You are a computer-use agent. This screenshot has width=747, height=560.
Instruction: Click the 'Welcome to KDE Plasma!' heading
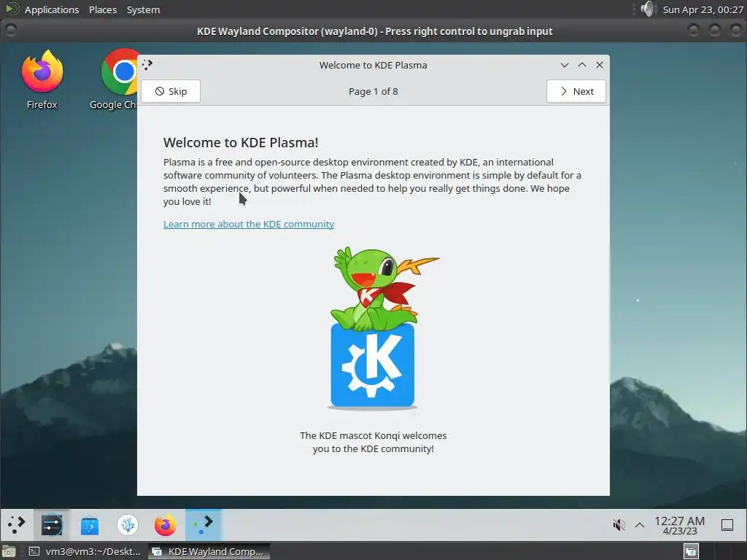(241, 142)
